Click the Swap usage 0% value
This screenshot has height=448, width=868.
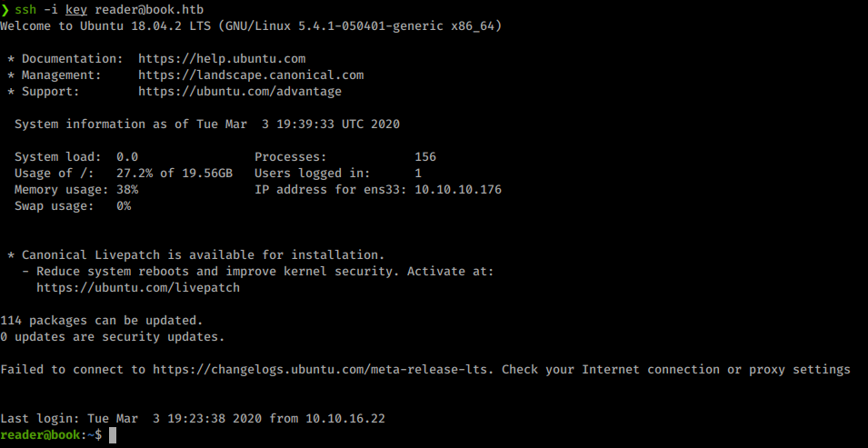tap(124, 206)
